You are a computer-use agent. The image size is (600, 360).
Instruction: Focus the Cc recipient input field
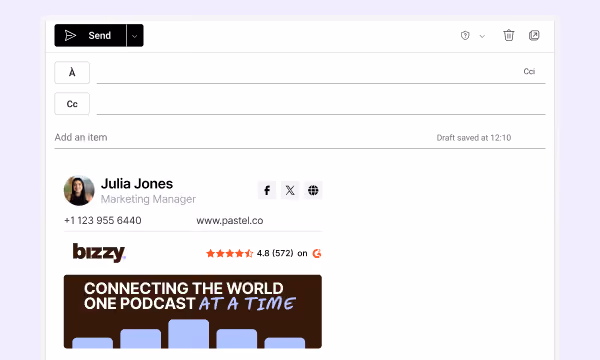pyautogui.click(x=321, y=104)
